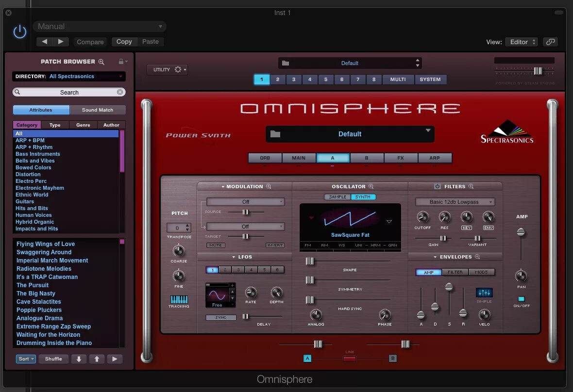The width and height of the screenshot is (573, 392).
Task: Clear the patch search field
Action: coord(120,92)
